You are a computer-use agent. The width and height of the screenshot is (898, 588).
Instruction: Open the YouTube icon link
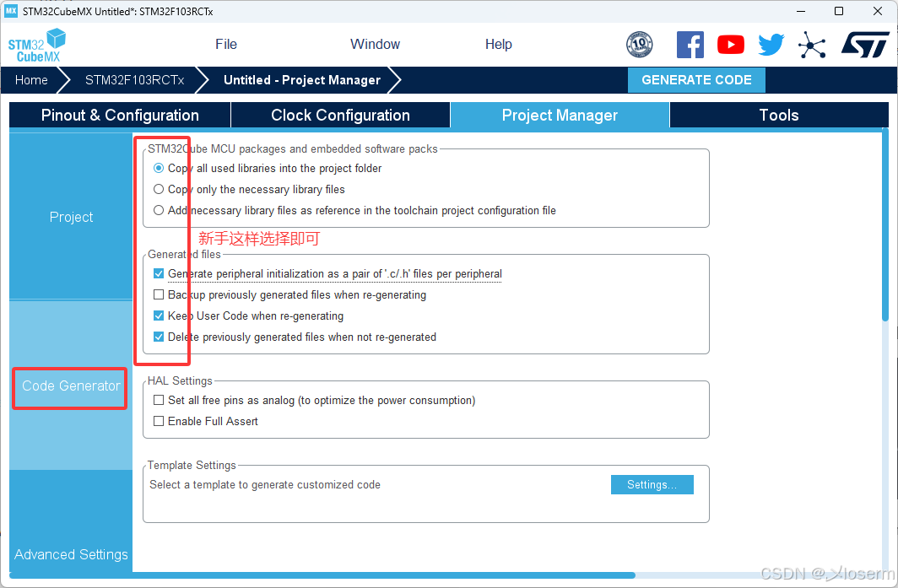pos(731,45)
